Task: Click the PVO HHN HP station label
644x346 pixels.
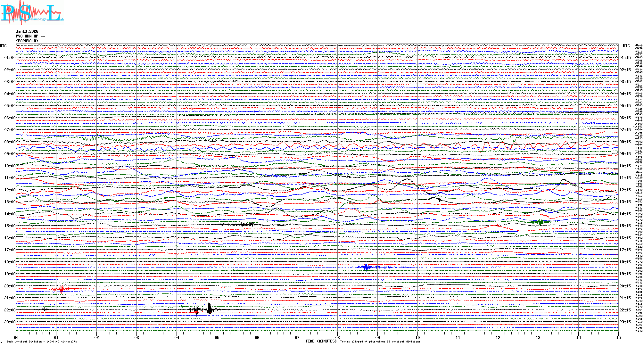Action: click(x=29, y=36)
